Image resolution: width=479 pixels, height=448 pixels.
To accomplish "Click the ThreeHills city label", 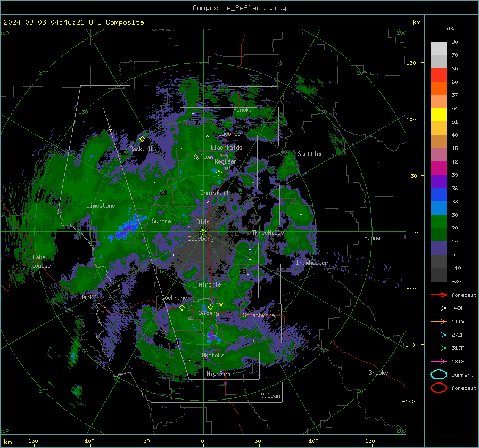I will pyautogui.click(x=268, y=233).
